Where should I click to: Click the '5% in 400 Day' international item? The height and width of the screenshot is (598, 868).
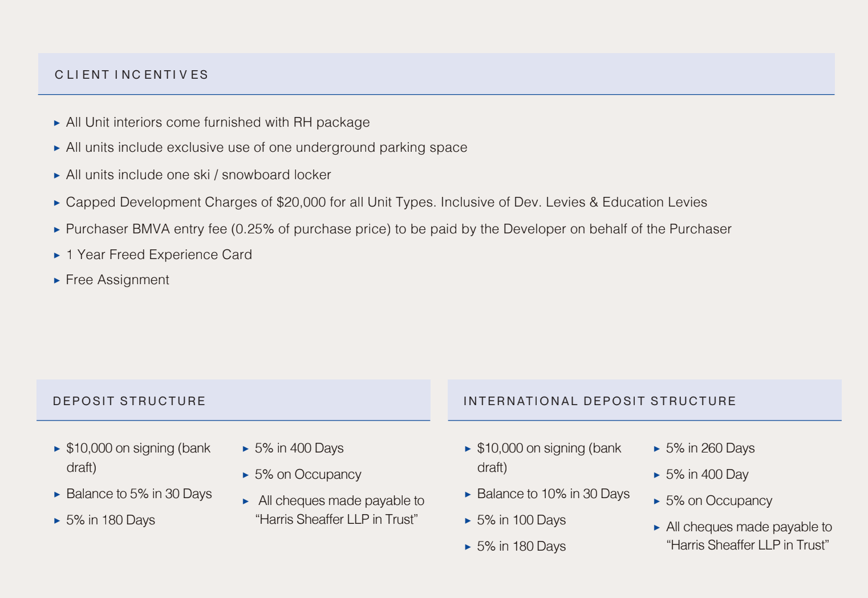click(707, 474)
